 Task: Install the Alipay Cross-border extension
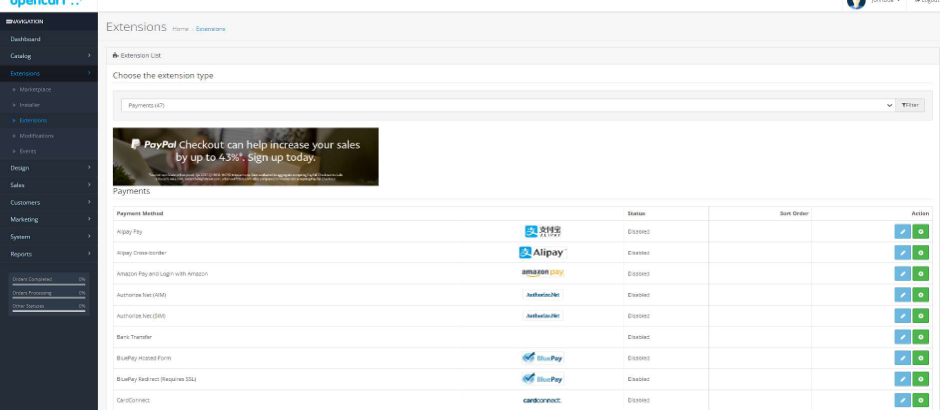[921, 253]
